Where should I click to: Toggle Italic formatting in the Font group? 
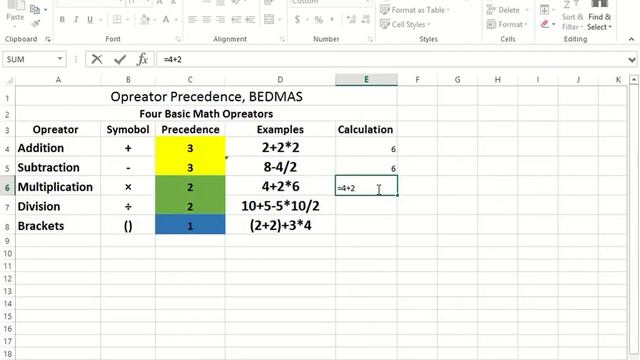click(76, 20)
